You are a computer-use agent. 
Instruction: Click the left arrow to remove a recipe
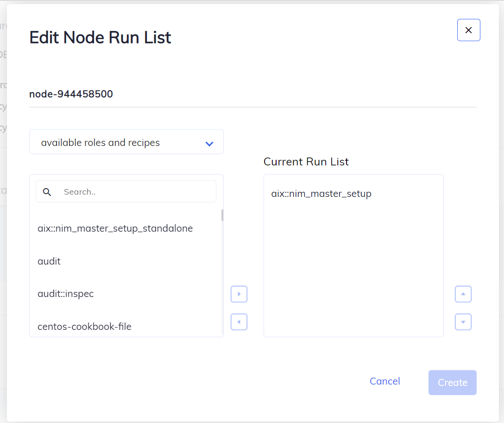[x=239, y=322]
